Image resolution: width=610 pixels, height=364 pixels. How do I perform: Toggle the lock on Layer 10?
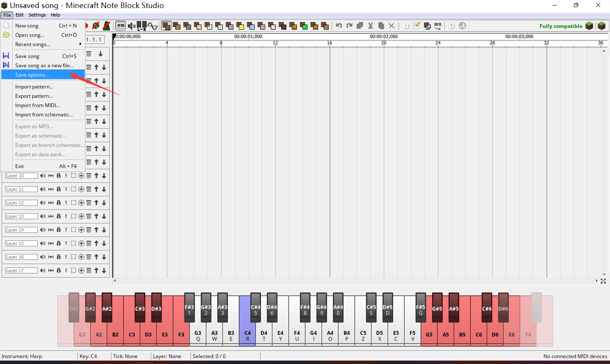[x=59, y=176]
